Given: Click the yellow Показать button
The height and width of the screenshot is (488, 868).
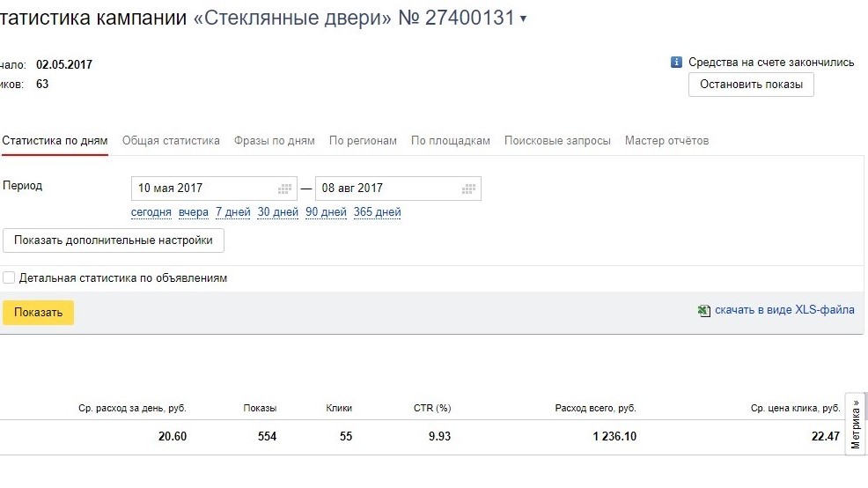Looking at the screenshot, I should tap(38, 313).
